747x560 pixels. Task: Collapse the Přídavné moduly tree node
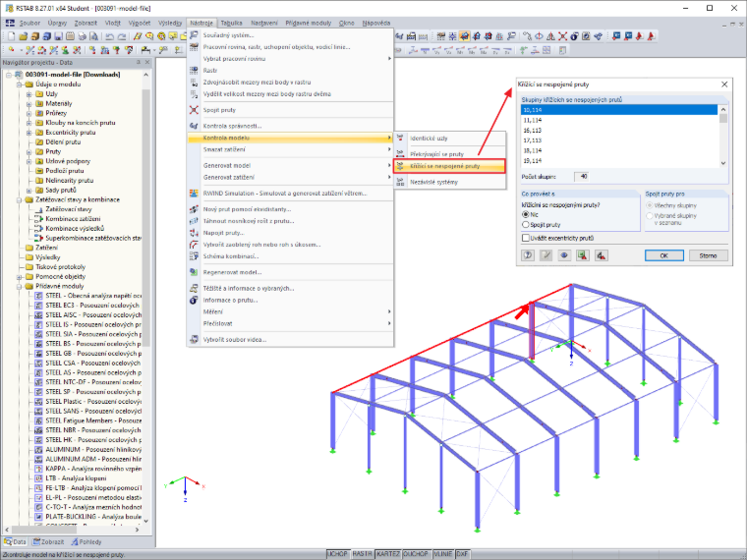tap(19, 286)
